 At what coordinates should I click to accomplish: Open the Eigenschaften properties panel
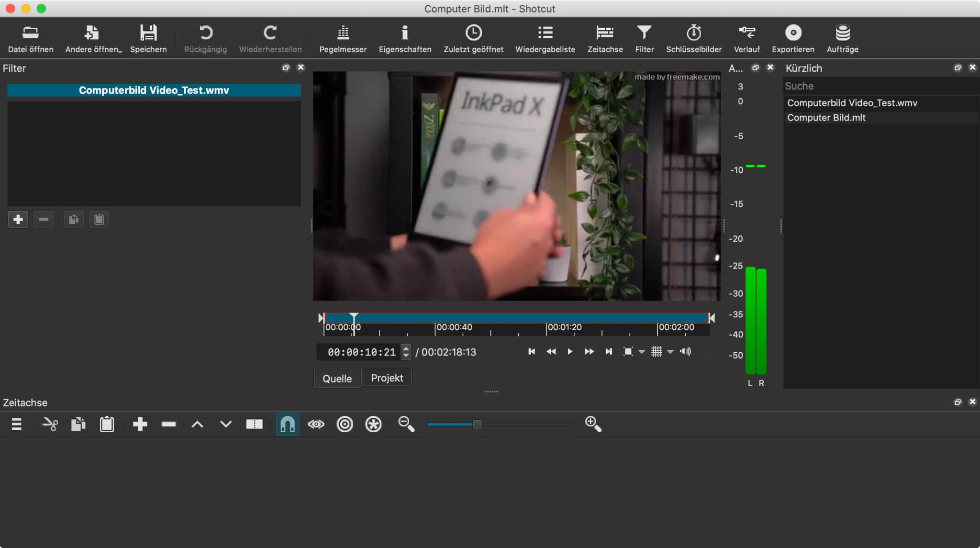coord(404,38)
